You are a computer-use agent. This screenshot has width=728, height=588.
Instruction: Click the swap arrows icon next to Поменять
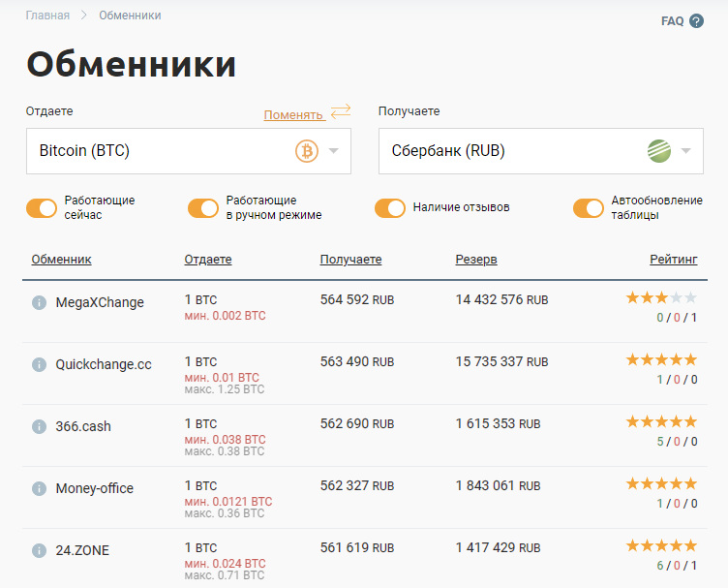(x=341, y=111)
